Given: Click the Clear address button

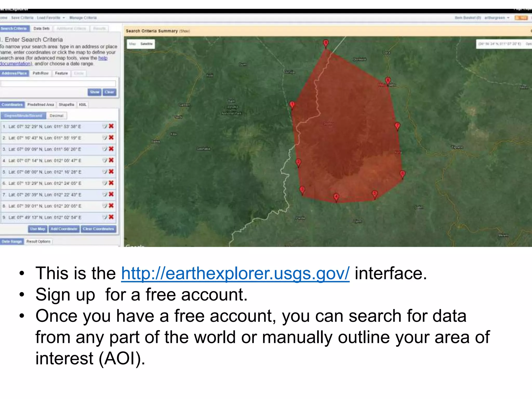Looking at the screenshot, I should pos(109,92).
